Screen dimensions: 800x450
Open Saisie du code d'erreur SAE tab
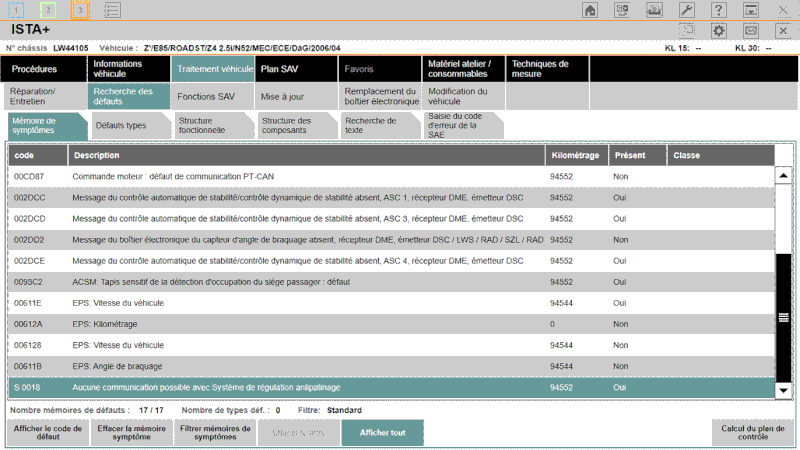[464, 126]
